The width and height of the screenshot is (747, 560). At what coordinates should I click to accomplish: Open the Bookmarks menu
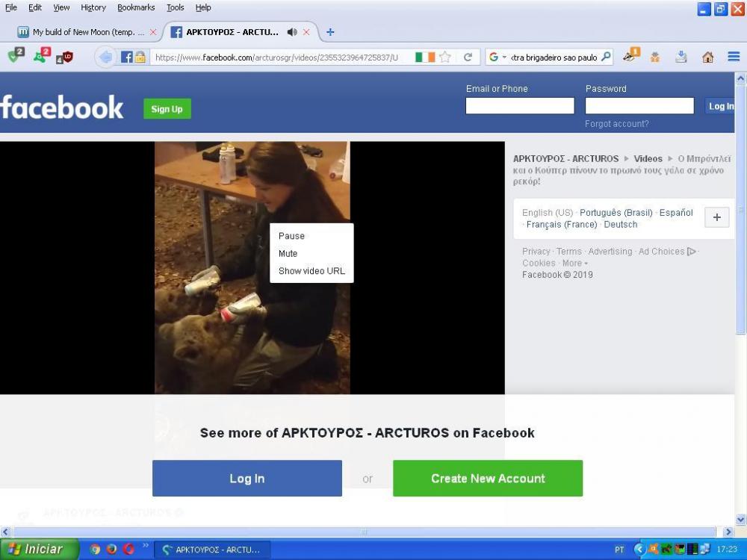point(136,7)
